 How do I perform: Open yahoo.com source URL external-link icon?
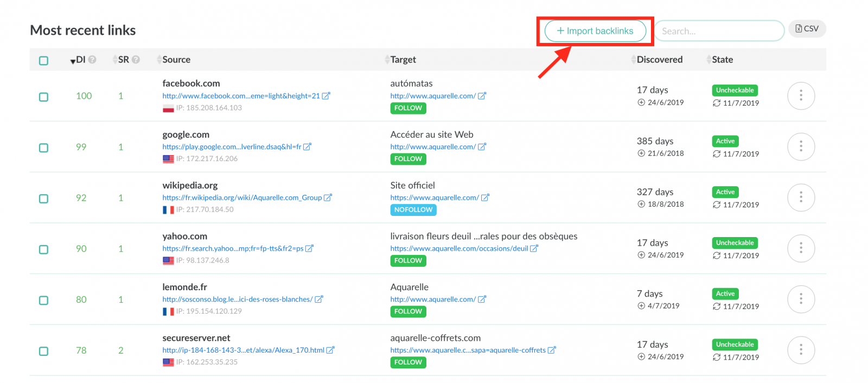click(309, 248)
